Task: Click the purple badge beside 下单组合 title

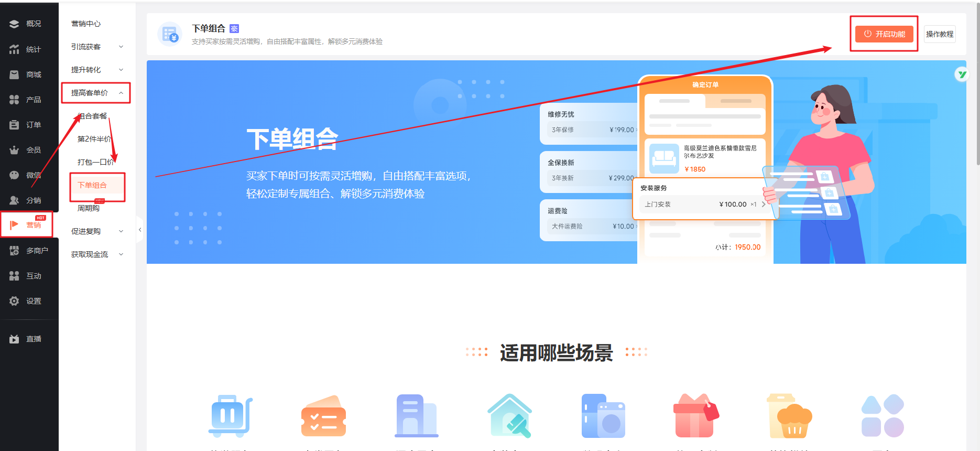Action: [234, 28]
